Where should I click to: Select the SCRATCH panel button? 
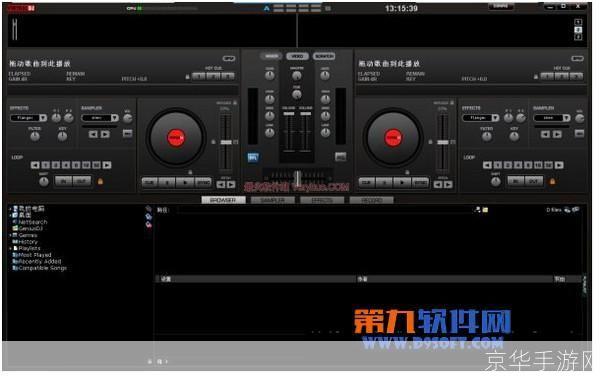pyautogui.click(x=324, y=56)
